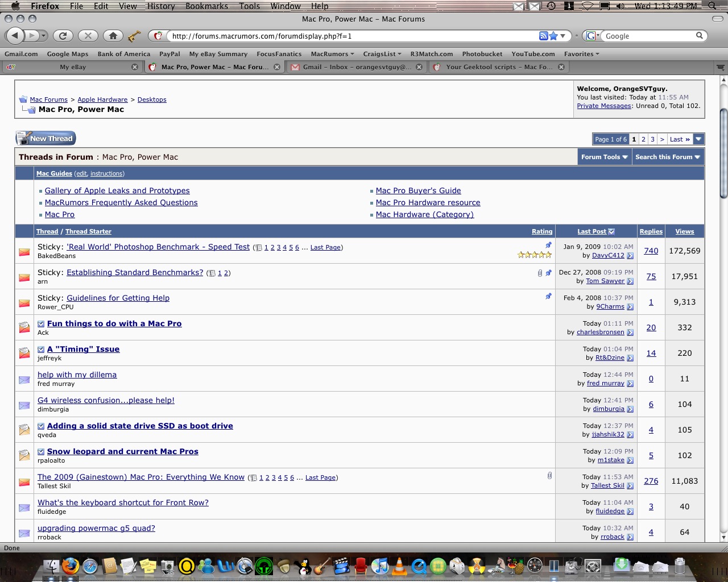Screen dimensions: 728x582
Task: Open the Tools menu in menu bar
Action: click(x=250, y=6)
